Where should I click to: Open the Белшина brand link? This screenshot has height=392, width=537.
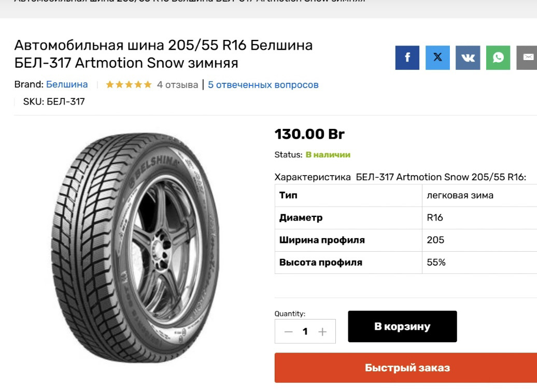[x=67, y=84]
